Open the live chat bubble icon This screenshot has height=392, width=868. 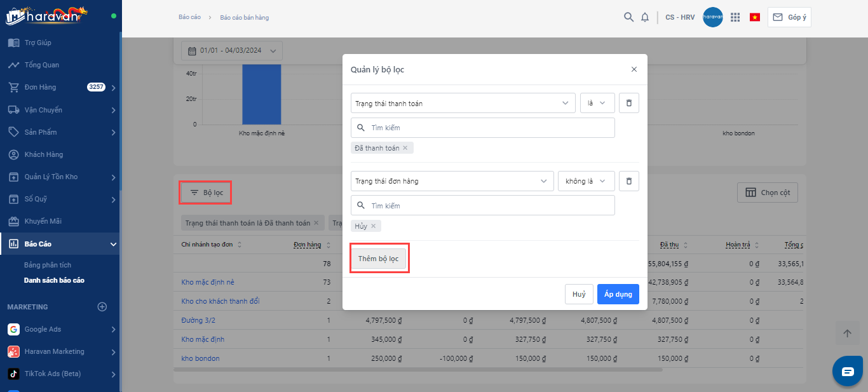click(848, 372)
